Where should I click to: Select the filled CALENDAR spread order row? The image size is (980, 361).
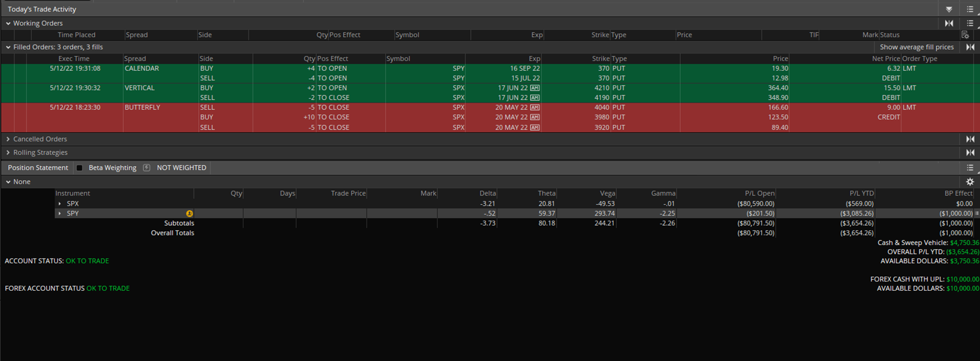[141, 69]
